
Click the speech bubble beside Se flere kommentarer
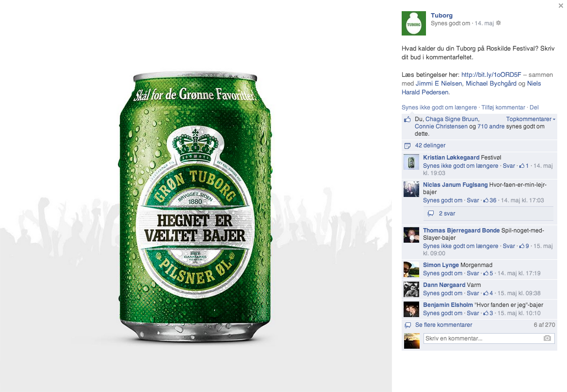(408, 325)
